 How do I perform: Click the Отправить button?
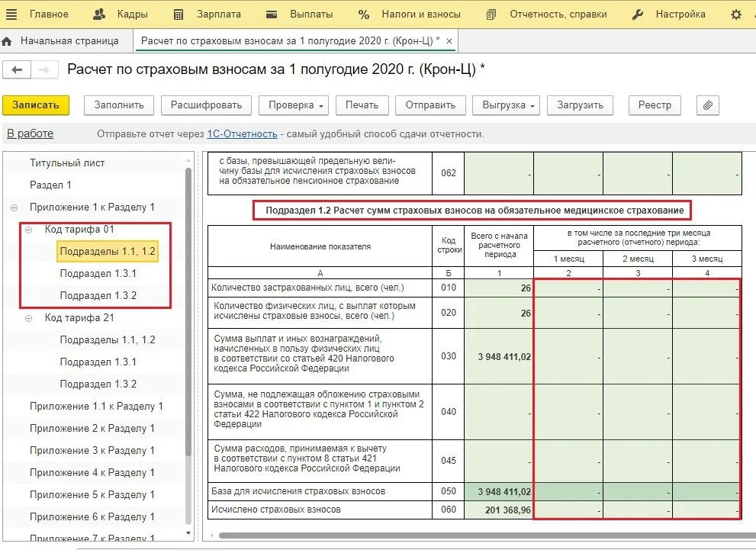[430, 105]
